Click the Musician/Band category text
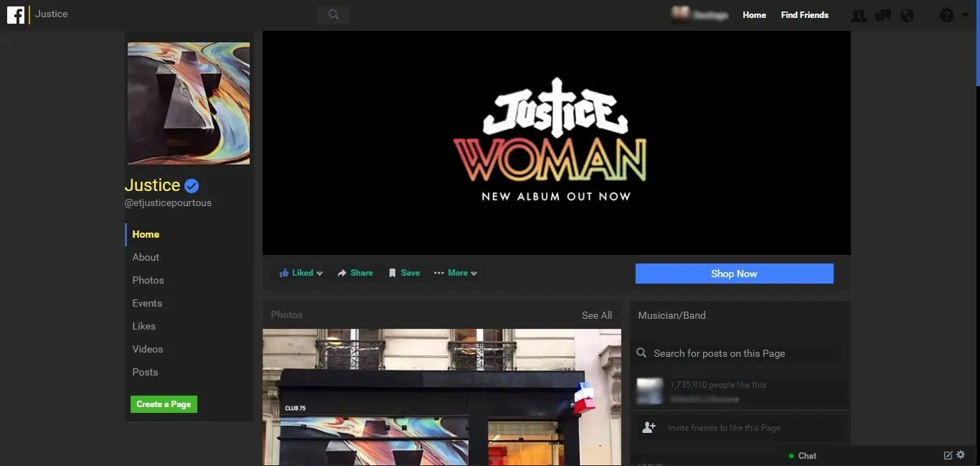The image size is (980, 466). coord(672,315)
